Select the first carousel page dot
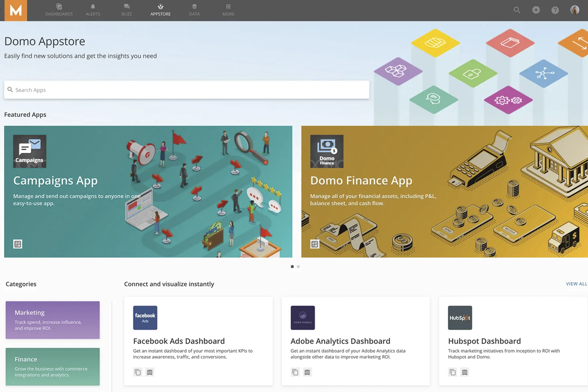The height and width of the screenshot is (392, 588). pos(292,267)
